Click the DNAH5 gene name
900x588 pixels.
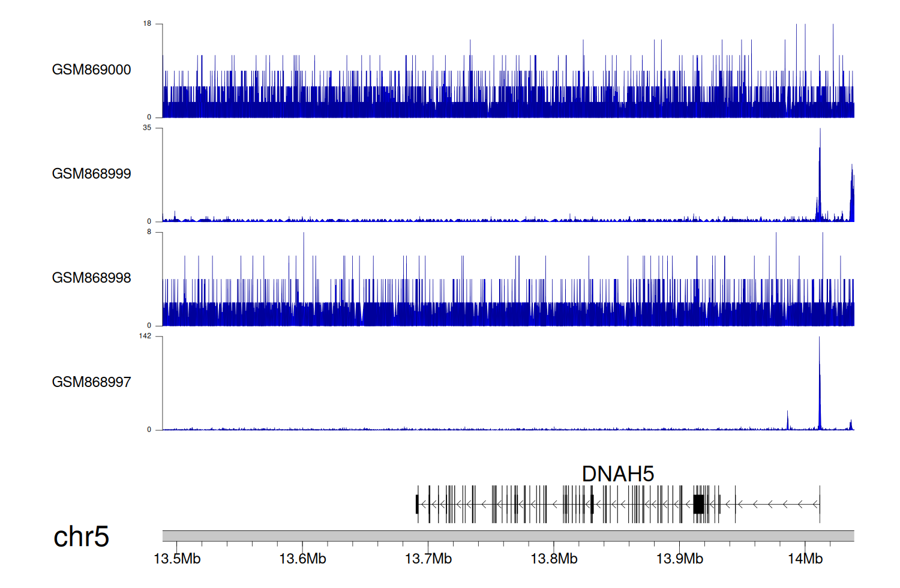point(617,474)
